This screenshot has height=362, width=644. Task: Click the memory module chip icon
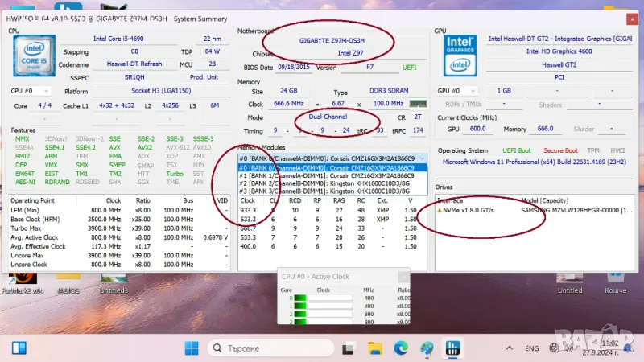pyautogui.click(x=418, y=103)
